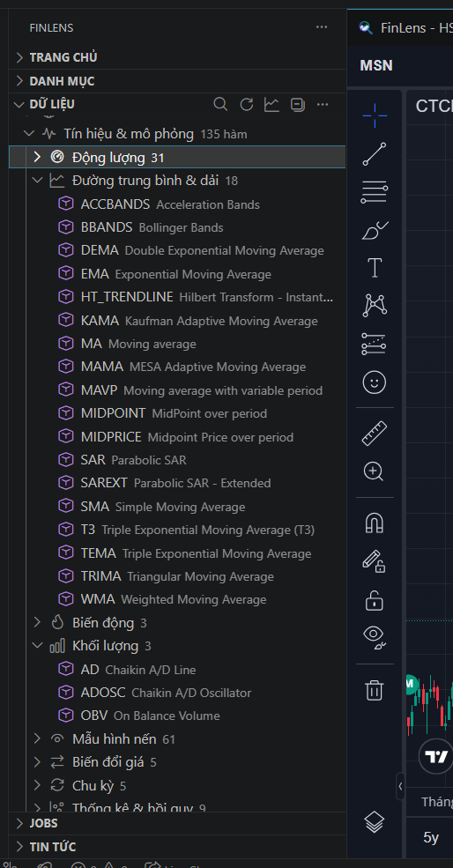The width and height of the screenshot is (453, 868).
Task: Select ACCBANDS Acceleration Bands function
Action: [x=177, y=204]
